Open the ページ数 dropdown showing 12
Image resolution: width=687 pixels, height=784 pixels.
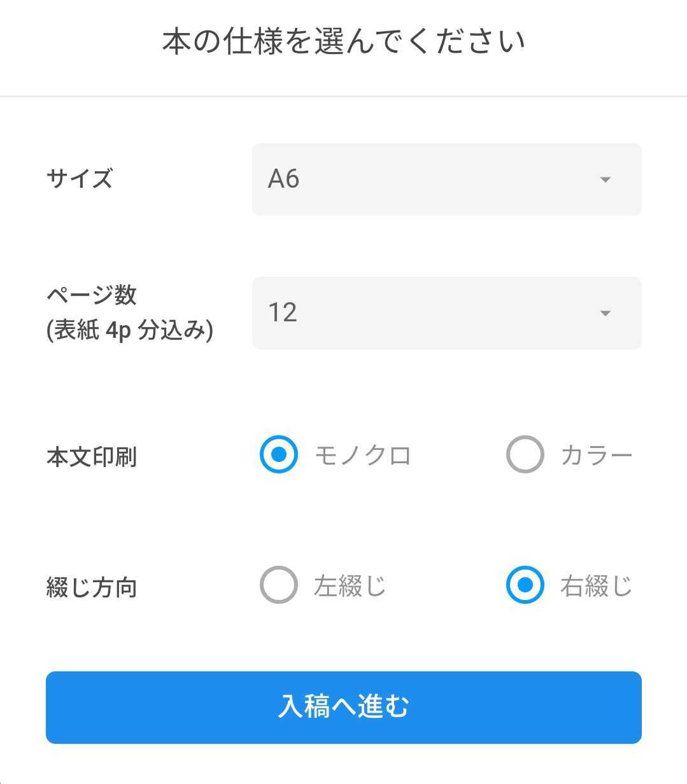pos(446,313)
